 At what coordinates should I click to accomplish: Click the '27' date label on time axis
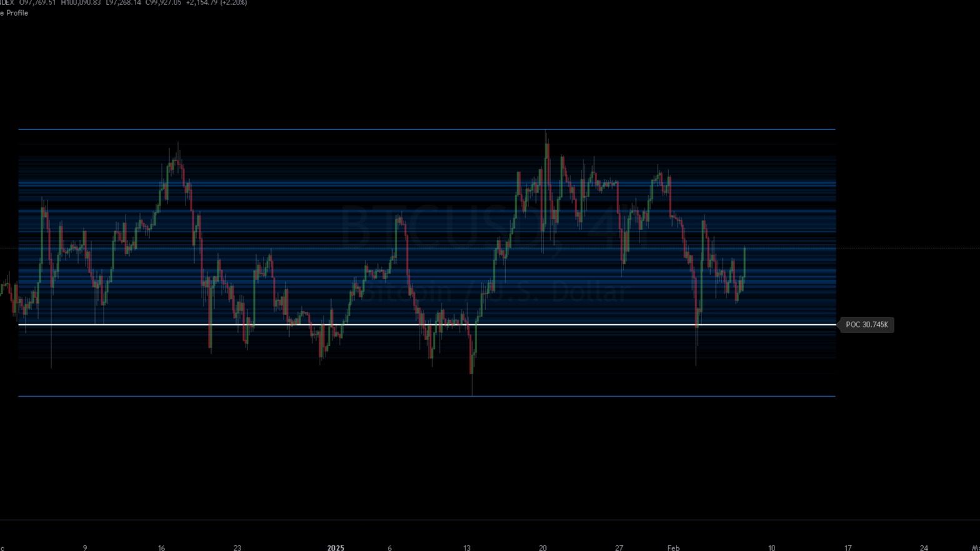point(619,548)
